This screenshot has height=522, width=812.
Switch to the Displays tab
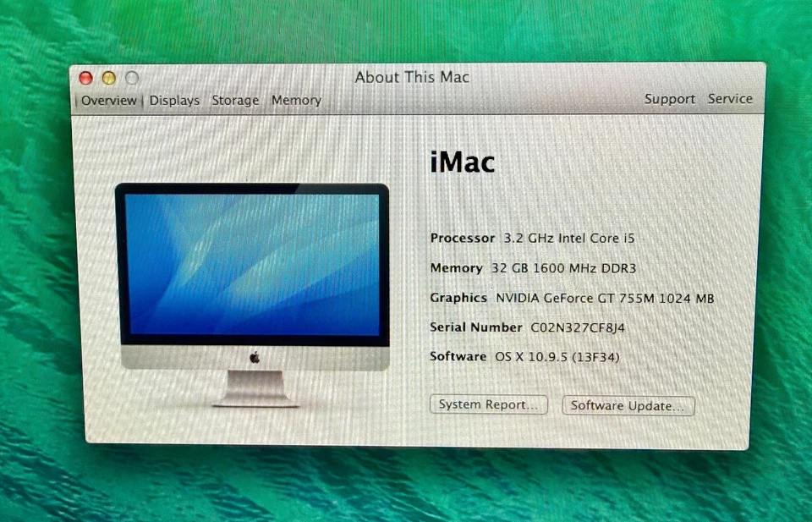(x=174, y=100)
